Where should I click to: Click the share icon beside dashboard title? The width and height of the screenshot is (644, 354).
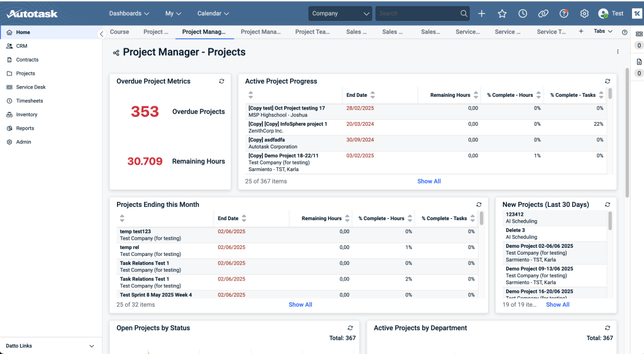tap(116, 53)
